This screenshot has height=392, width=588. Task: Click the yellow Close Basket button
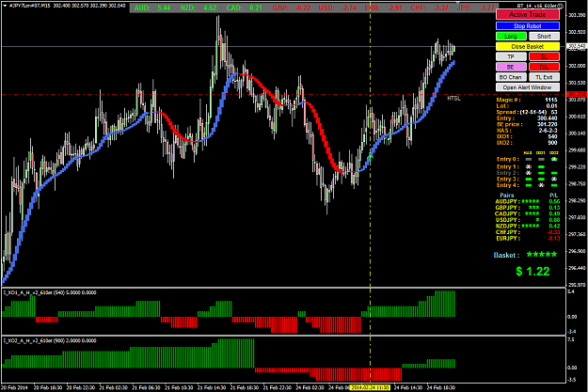click(x=527, y=46)
